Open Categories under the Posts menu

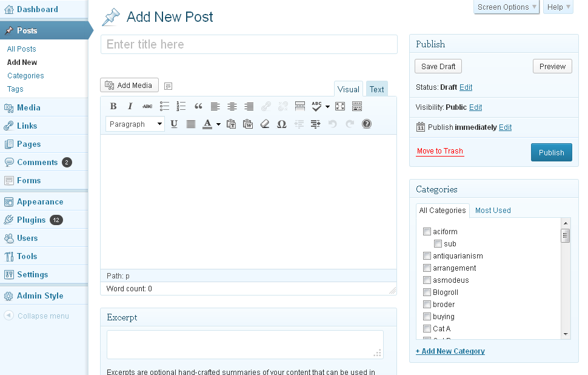click(25, 75)
